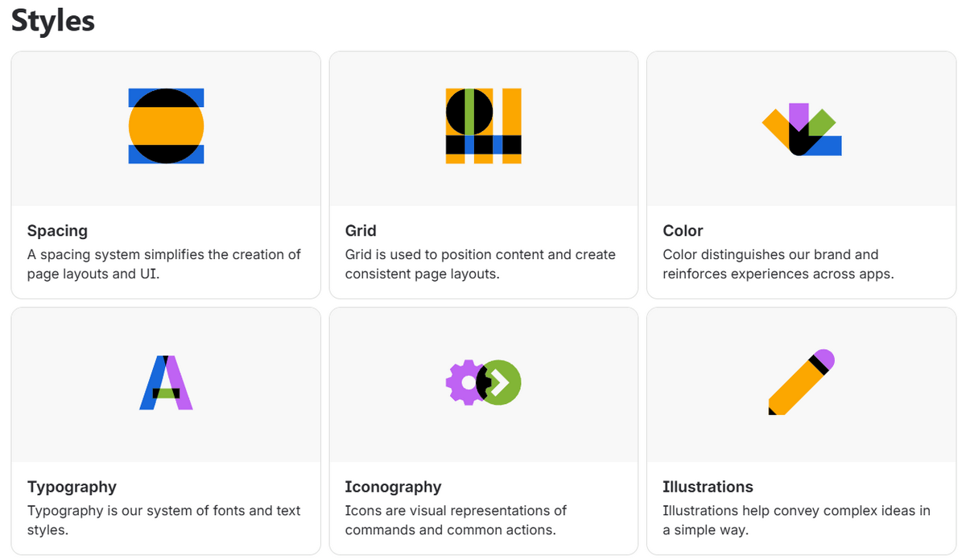The width and height of the screenshot is (966, 560).
Task: Click the Typography card description text
Action: click(x=164, y=520)
